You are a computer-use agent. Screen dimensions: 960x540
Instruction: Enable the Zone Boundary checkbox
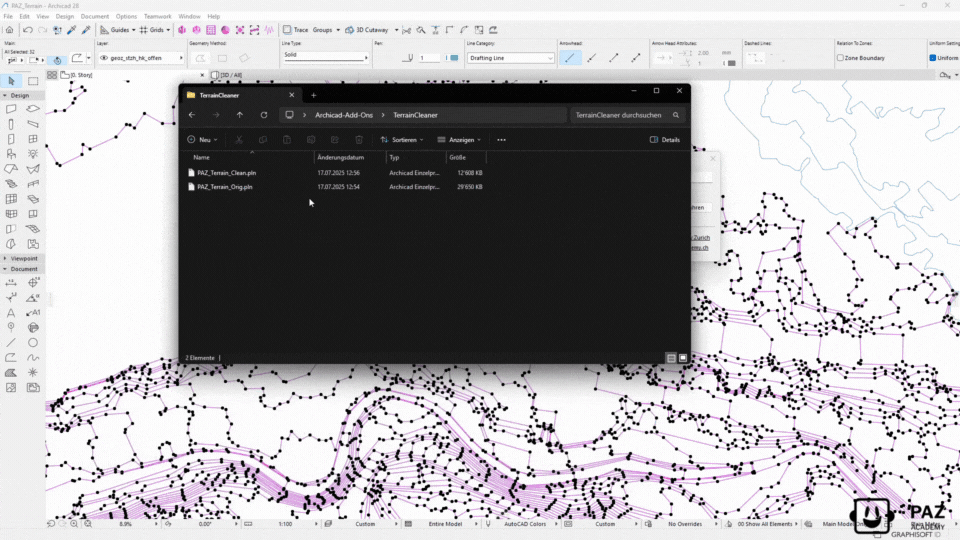click(840, 58)
